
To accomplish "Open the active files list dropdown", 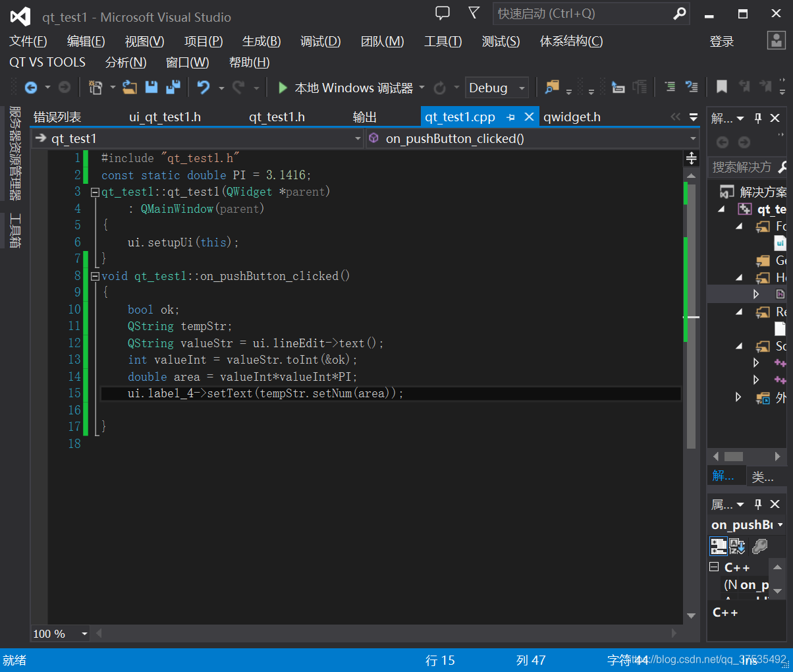I will pyautogui.click(x=693, y=117).
